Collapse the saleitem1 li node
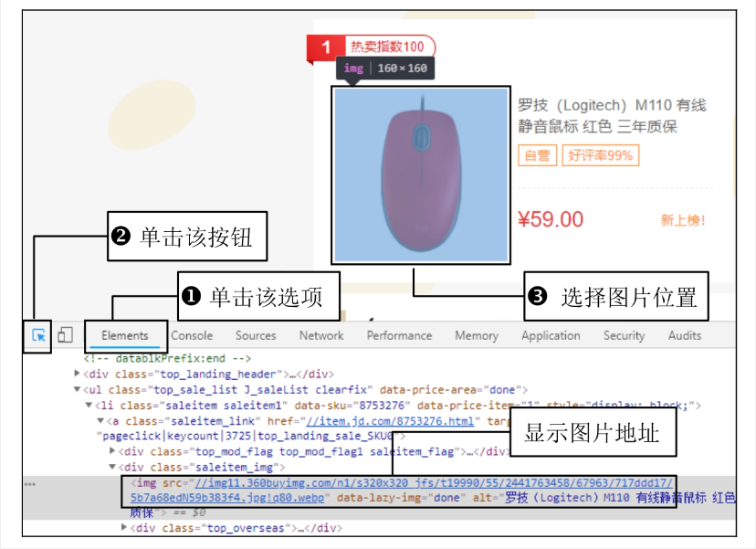The width and height of the screenshot is (756, 549). (89, 405)
